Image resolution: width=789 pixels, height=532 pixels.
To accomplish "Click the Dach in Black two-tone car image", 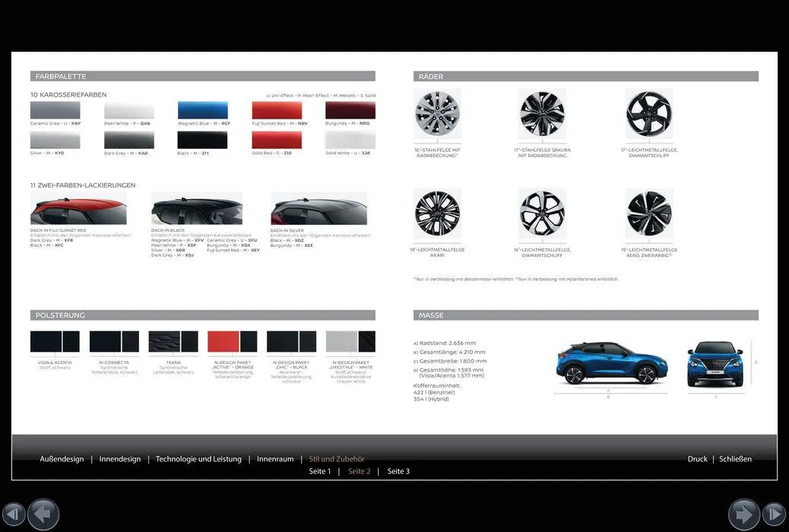I will pos(197,208).
